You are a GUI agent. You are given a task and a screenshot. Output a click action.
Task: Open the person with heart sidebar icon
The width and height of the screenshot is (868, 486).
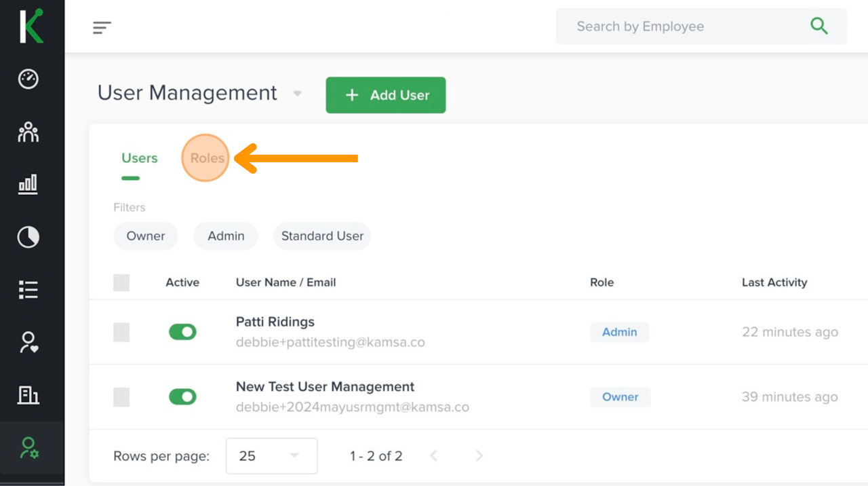pos(28,342)
